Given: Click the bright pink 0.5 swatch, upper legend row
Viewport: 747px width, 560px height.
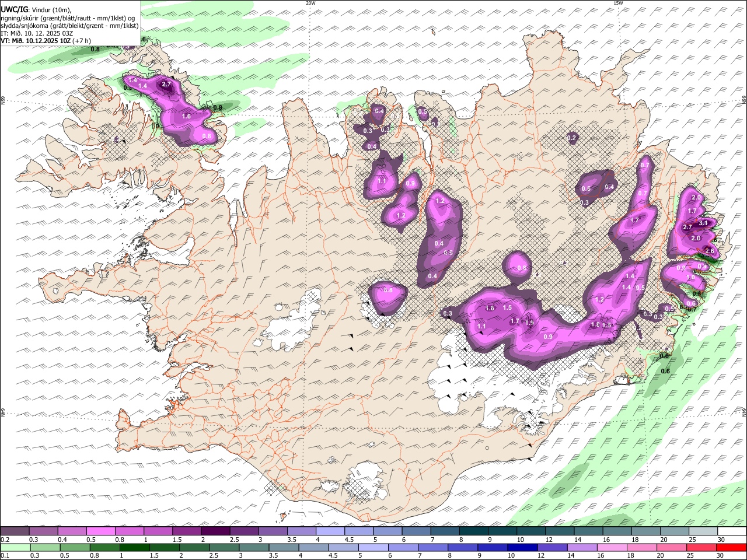Looking at the screenshot, I should click(101, 531).
